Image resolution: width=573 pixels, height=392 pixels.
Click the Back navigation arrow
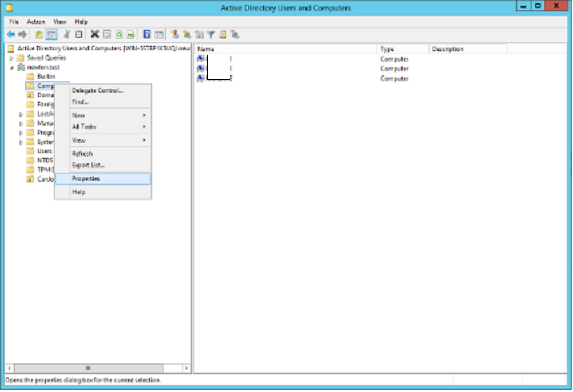(x=10, y=34)
